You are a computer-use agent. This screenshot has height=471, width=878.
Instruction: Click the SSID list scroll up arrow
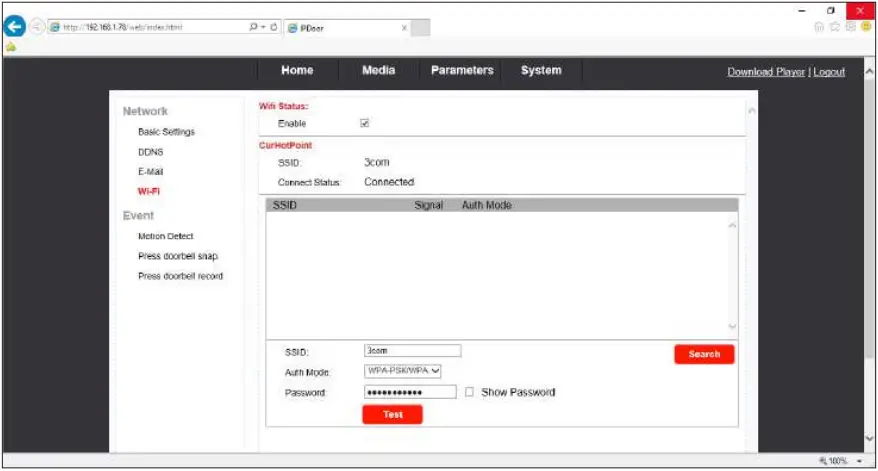point(732,225)
